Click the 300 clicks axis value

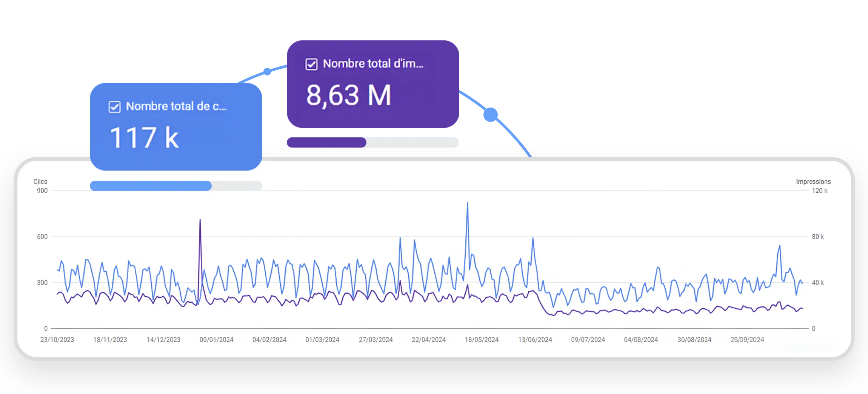point(42,283)
